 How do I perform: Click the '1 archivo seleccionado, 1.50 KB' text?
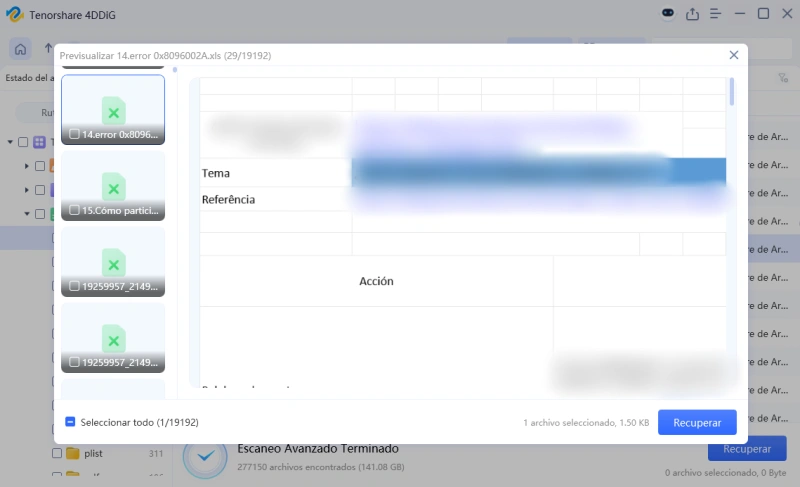pos(586,423)
